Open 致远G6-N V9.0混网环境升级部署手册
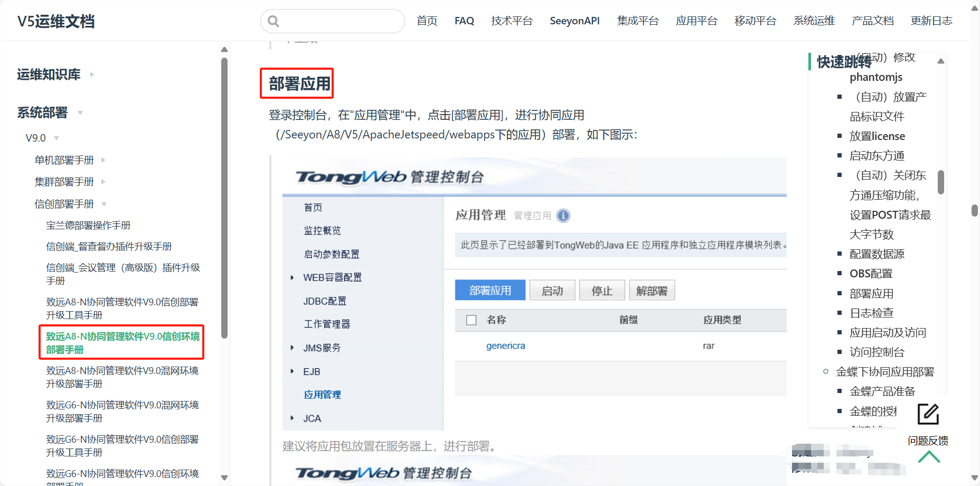Image resolution: width=980 pixels, height=486 pixels. coord(122,412)
